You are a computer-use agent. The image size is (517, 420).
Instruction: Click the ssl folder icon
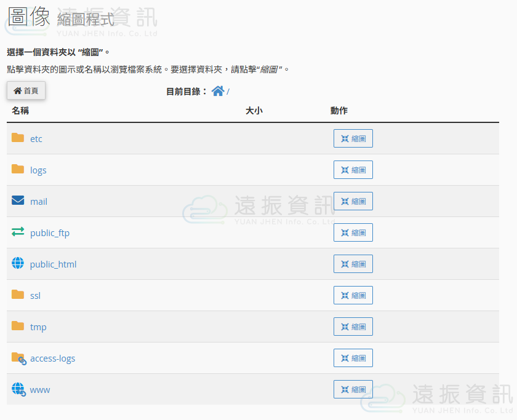coord(18,295)
